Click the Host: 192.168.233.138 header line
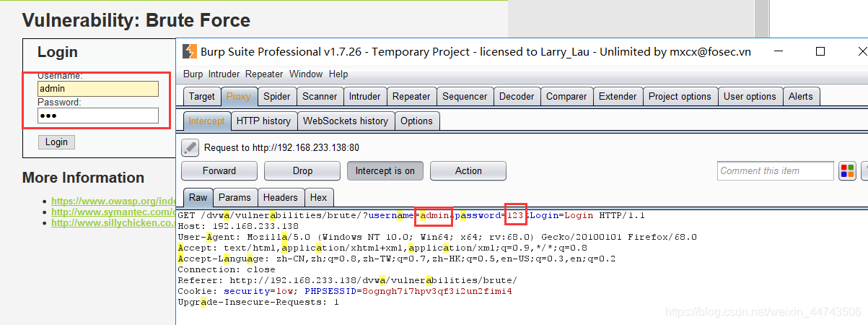The image size is (868, 325). [229, 226]
